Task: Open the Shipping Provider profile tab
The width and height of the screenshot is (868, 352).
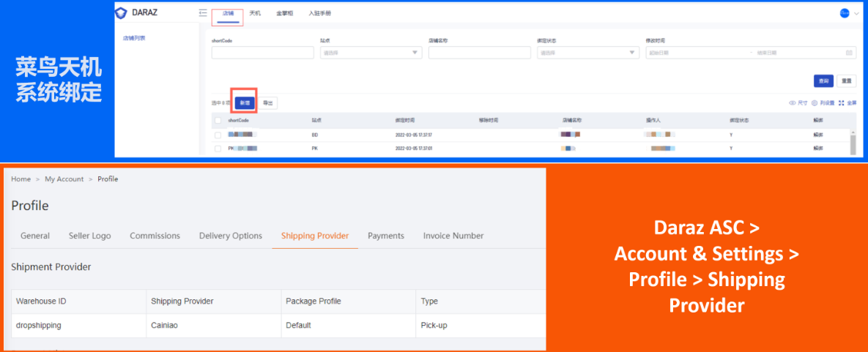Action: 315,236
